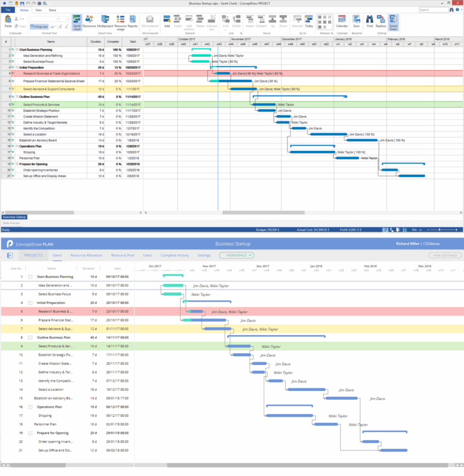
Task: Click the PROJECTS button
Action: 33,256
